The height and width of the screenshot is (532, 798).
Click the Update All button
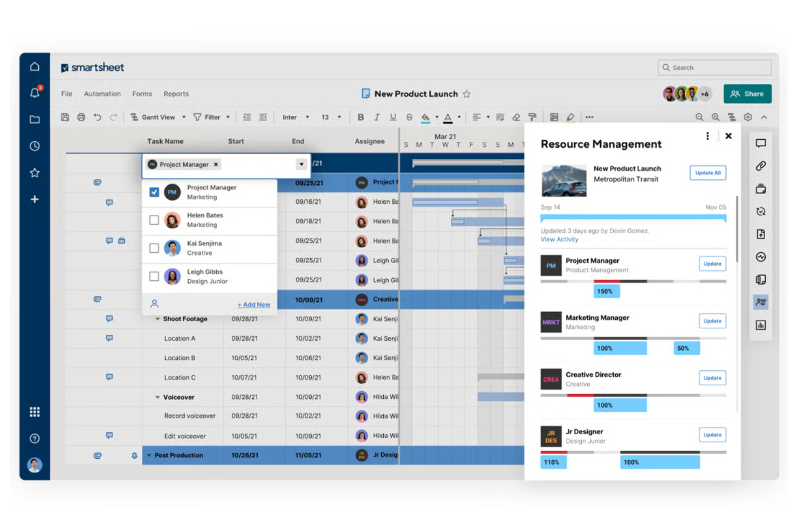707,172
